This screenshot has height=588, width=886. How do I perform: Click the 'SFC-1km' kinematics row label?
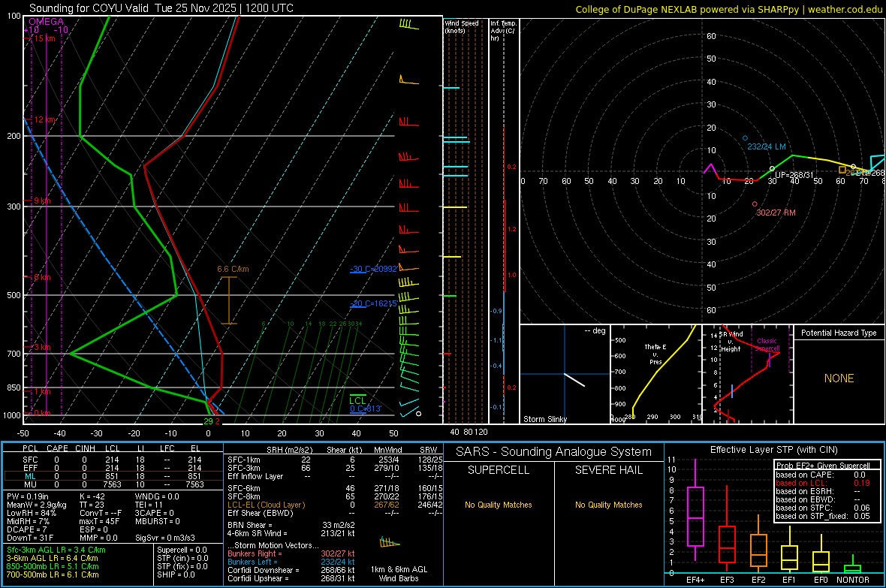(244, 460)
